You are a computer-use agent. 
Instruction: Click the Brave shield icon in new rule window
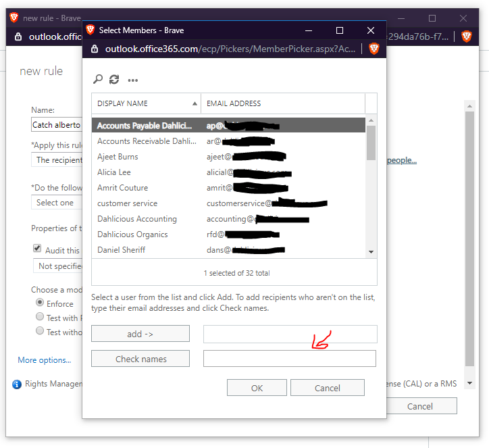[x=467, y=36]
